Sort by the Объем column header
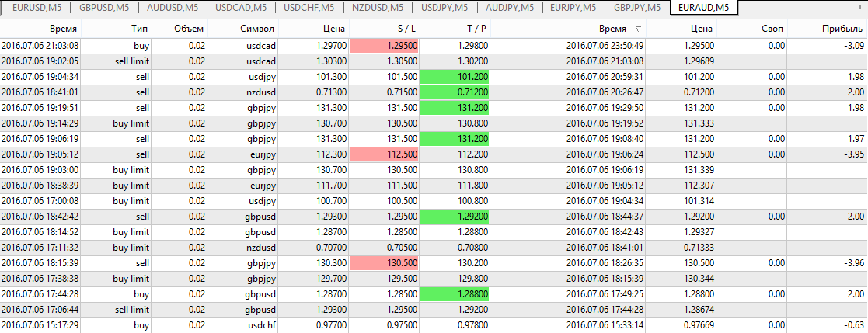The image size is (868, 333). [x=189, y=29]
